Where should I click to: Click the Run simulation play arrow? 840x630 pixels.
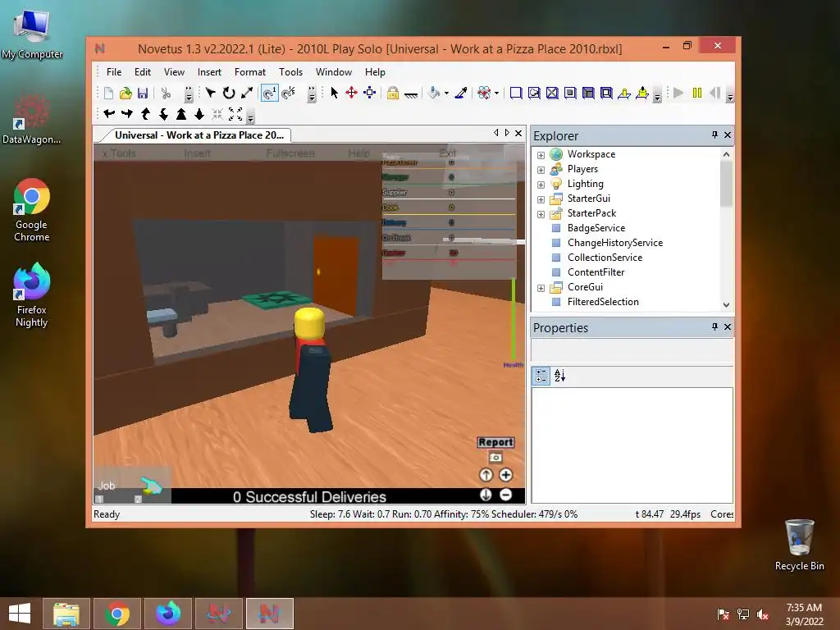(678, 94)
